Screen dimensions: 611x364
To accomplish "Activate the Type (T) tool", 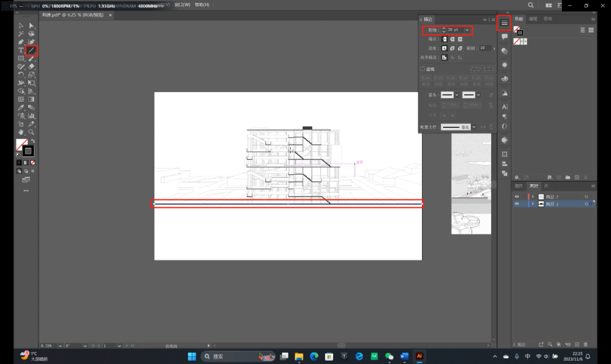I will (x=21, y=50).
